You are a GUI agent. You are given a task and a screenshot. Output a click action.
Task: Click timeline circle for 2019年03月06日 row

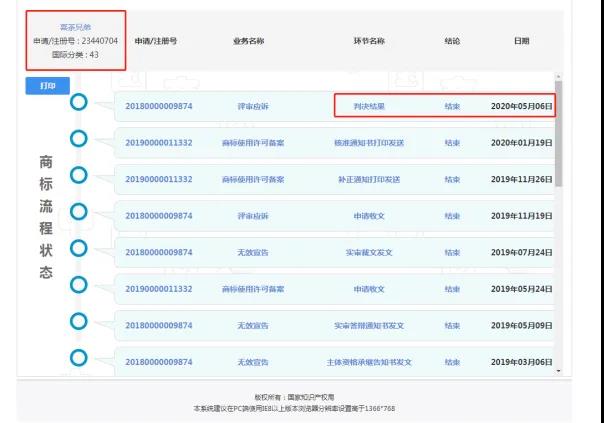[79, 358]
